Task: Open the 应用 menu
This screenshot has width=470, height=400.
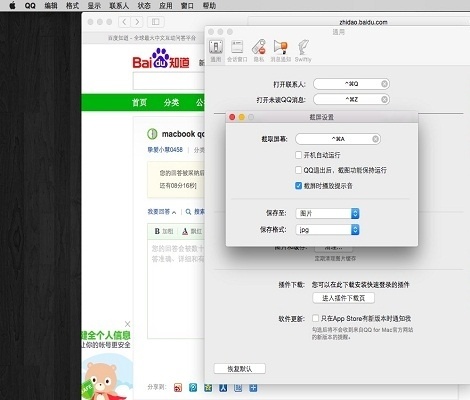Action: pyautogui.click(x=166, y=5)
